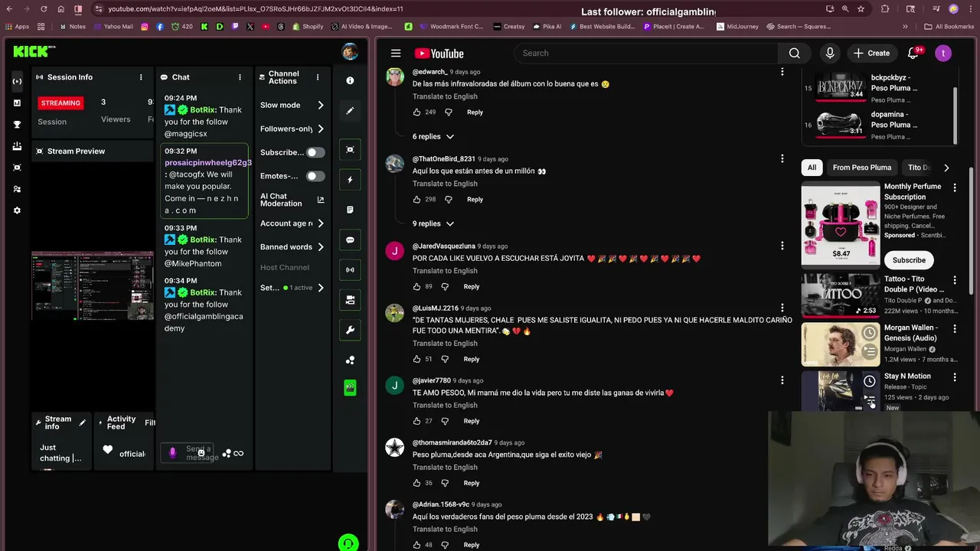Screen dimensions: 980x551
Task: Expand the 6 replies thread
Action: tap(433, 136)
